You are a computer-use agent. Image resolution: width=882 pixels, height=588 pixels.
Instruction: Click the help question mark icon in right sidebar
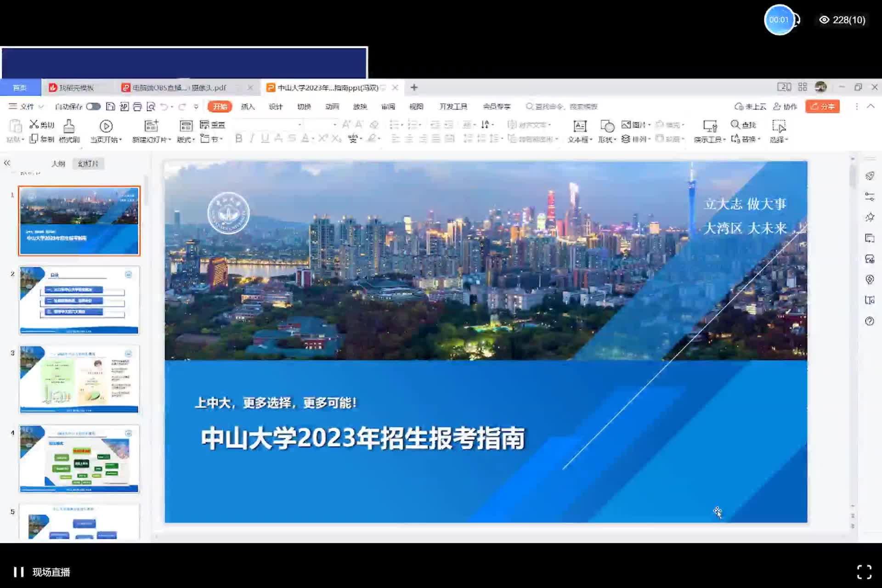[870, 321]
